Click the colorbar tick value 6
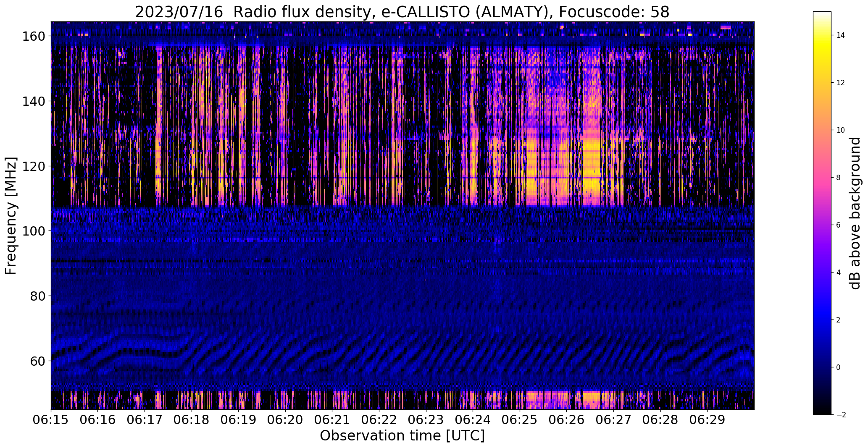Viewport: 868px width, 448px height. tap(839, 225)
